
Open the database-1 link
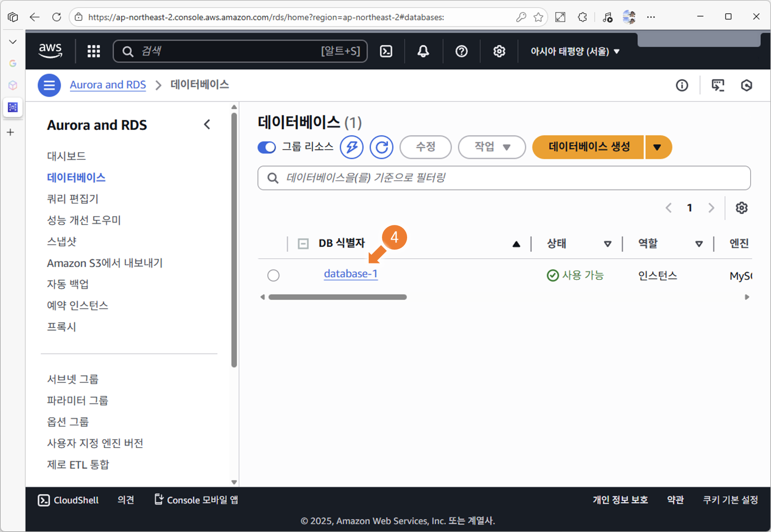coord(351,274)
